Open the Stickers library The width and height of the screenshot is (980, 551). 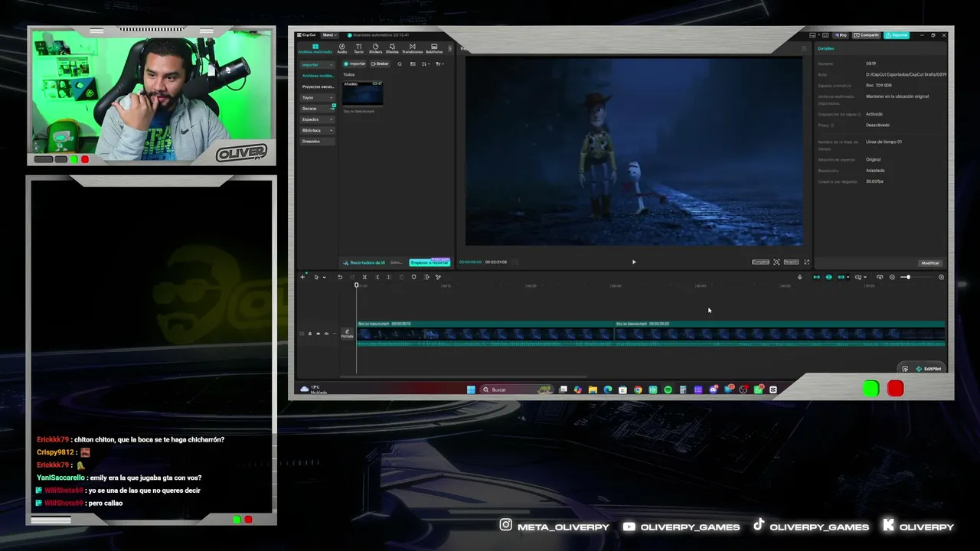(x=375, y=48)
